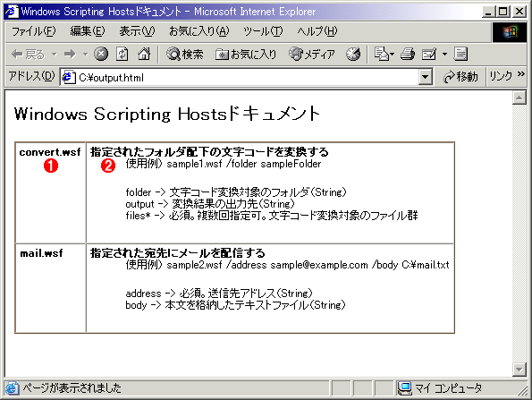Open the Favorites (お気に入り) toolbar button
The width and height of the screenshot is (532, 400).
pyautogui.click(x=246, y=54)
